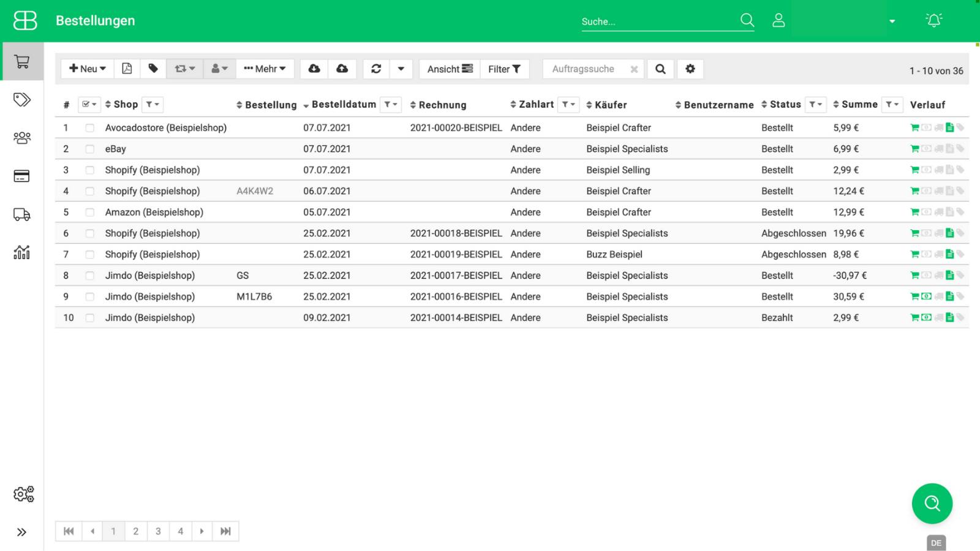Screen dimensions: 980x551
Task: Tick checkbox for order A4K4W2
Action: [x=90, y=191]
